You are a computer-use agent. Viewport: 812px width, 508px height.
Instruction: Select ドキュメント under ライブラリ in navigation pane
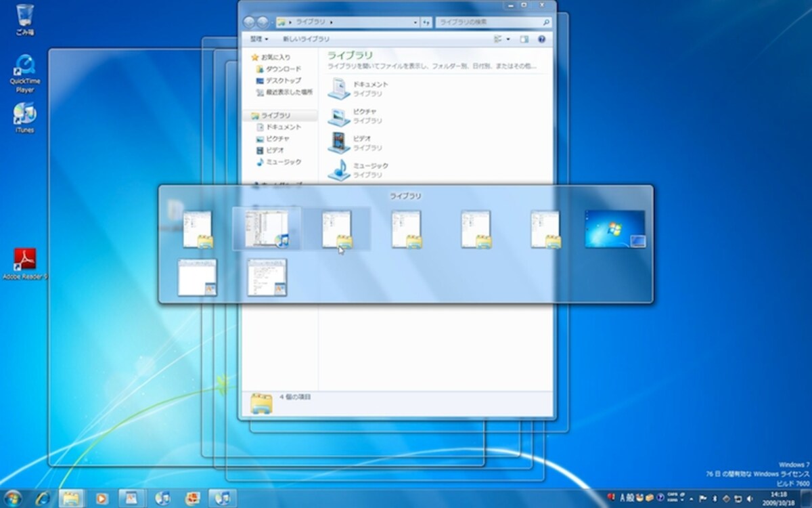(x=278, y=127)
